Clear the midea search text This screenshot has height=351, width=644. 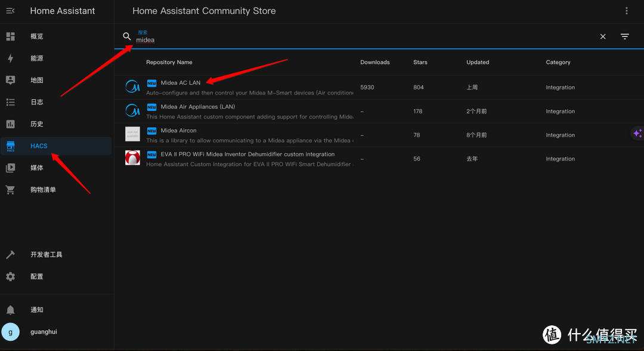coord(602,36)
